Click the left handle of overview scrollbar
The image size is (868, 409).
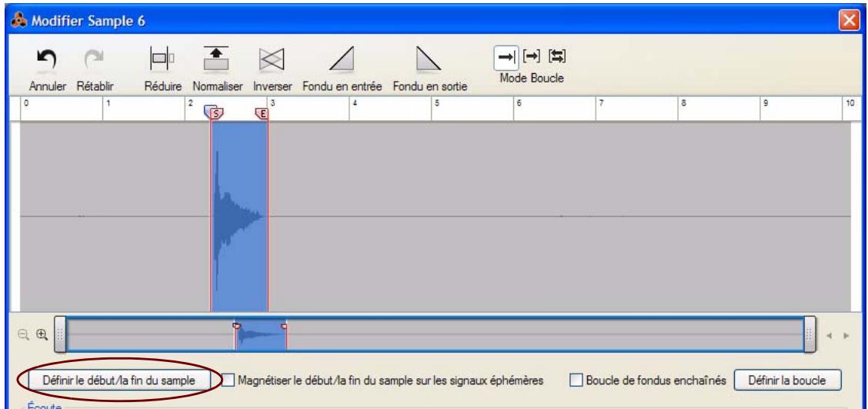(61, 336)
